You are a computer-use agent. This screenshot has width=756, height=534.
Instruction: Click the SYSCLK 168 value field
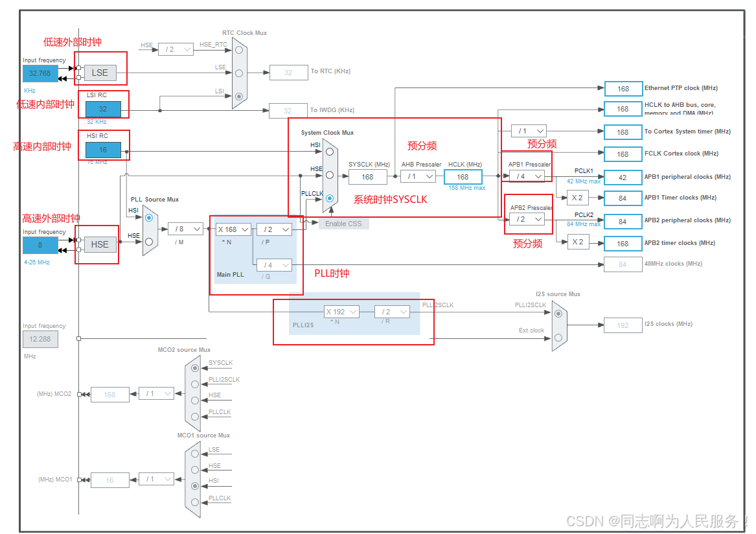coord(367,177)
